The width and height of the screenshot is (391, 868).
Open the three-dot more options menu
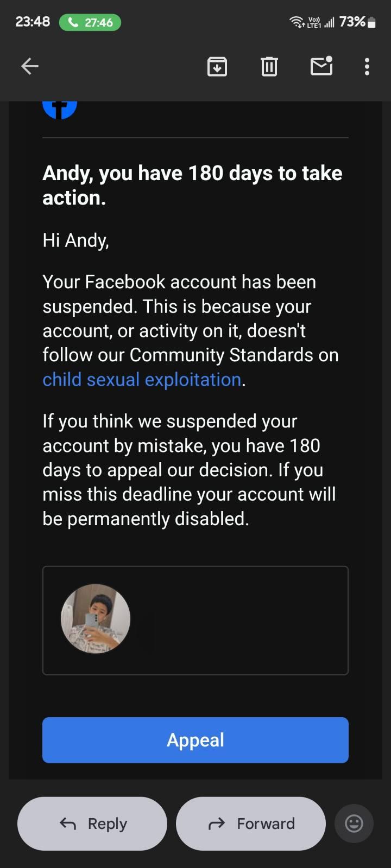(367, 67)
